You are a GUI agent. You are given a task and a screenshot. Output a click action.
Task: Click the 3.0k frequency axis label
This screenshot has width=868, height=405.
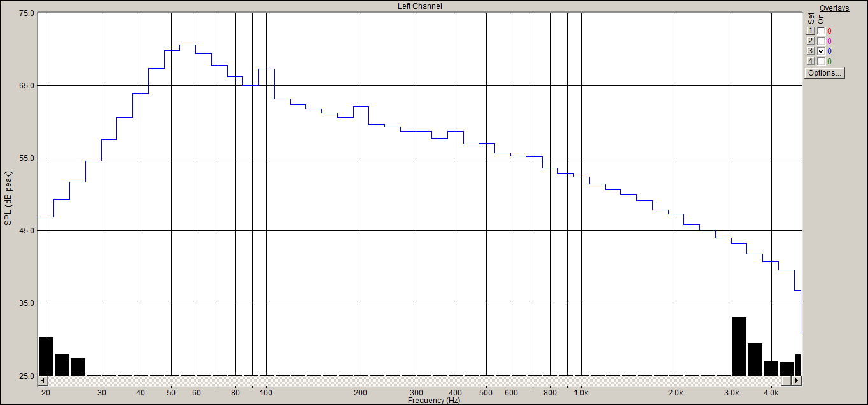732,393
